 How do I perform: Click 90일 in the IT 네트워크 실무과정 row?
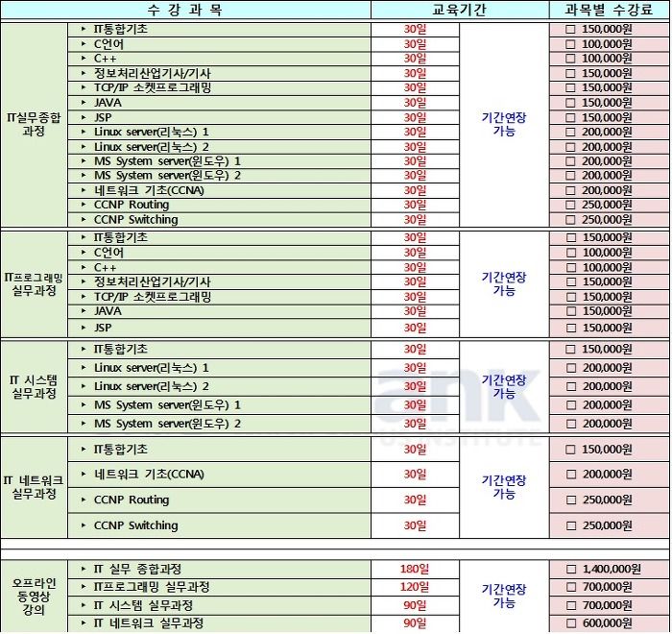point(415,623)
